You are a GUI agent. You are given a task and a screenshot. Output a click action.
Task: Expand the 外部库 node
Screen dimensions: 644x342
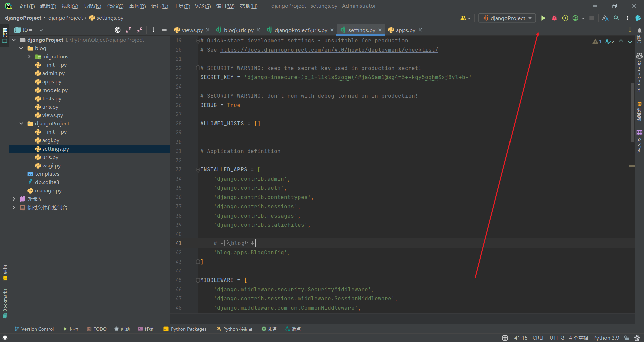point(14,199)
